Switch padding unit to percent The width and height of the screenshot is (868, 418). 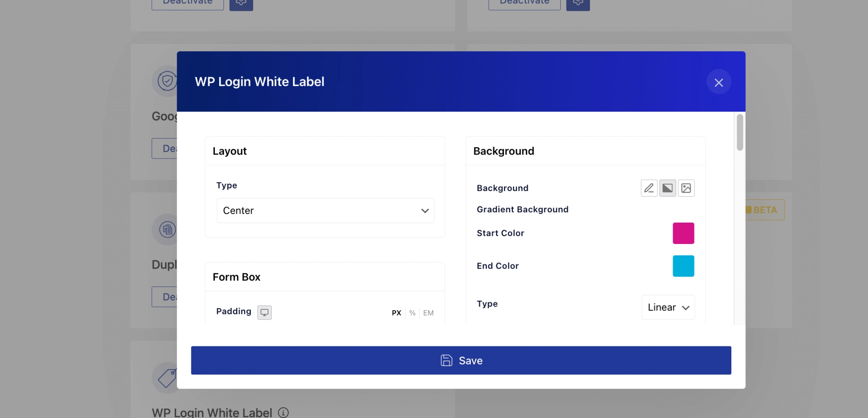(x=412, y=313)
